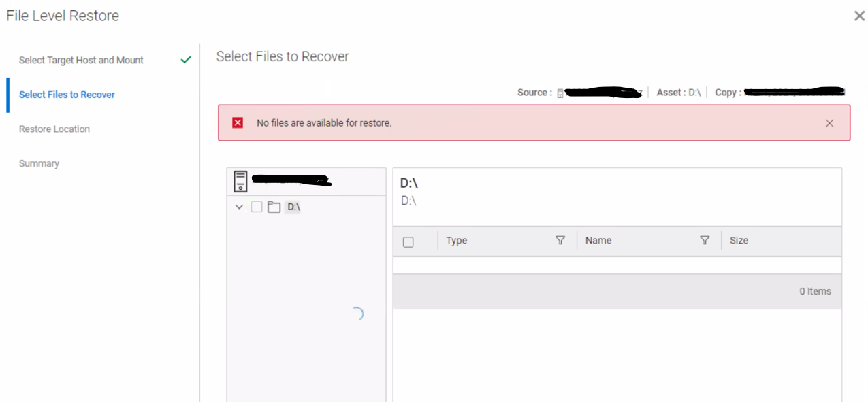
Task: Click the '0 Items' footer row
Action: [815, 291]
